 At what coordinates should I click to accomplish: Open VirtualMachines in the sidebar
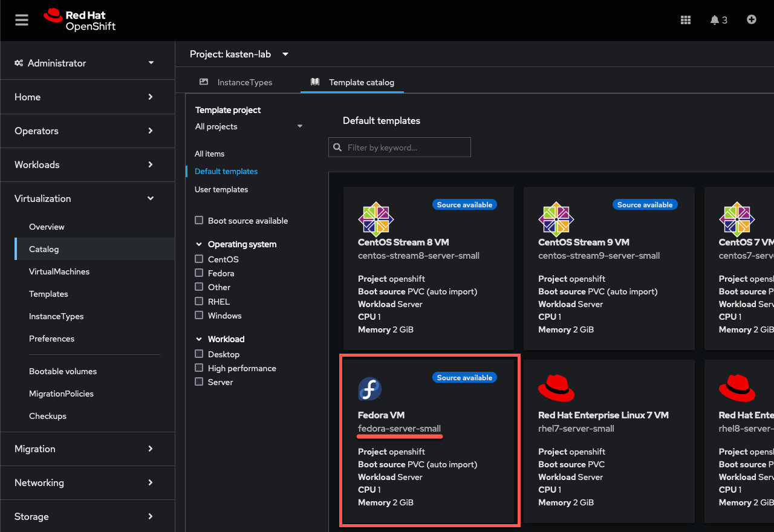59,271
